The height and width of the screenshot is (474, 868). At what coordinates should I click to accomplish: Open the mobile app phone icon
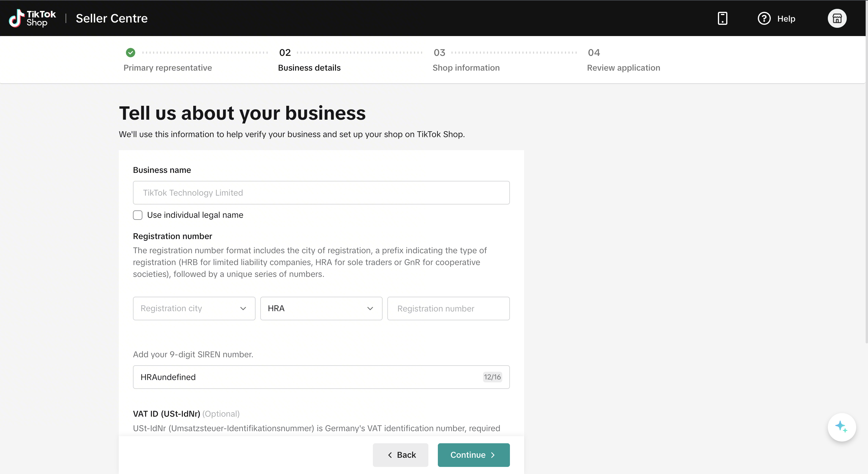pyautogui.click(x=722, y=18)
